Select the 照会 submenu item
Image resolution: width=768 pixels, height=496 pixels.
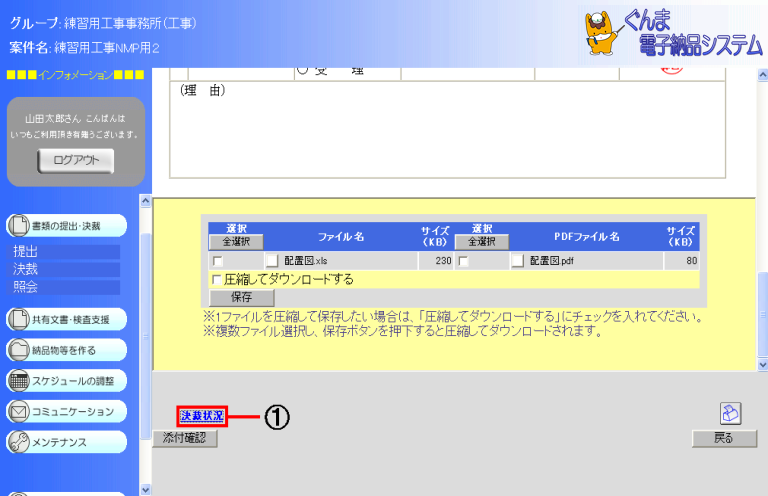pos(64,287)
